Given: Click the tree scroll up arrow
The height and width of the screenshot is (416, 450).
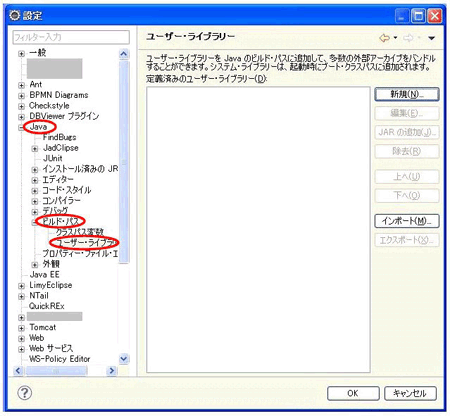Looking at the screenshot, I should point(124,54).
